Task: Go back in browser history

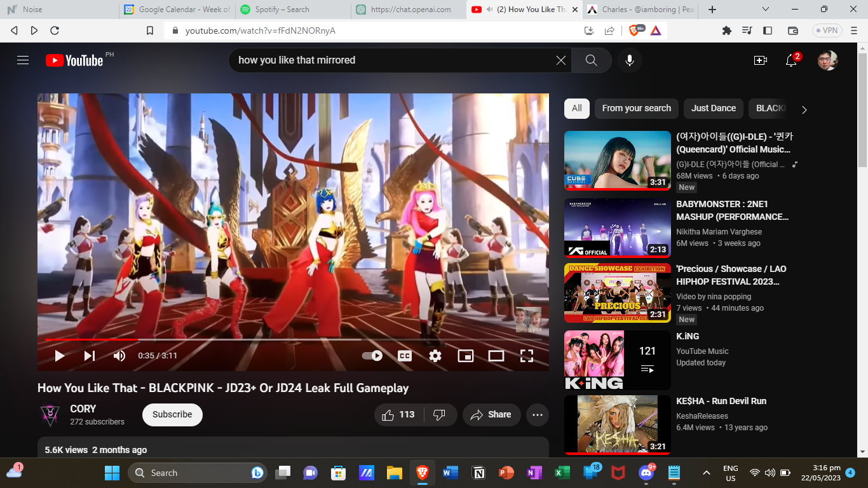Action: [x=14, y=30]
